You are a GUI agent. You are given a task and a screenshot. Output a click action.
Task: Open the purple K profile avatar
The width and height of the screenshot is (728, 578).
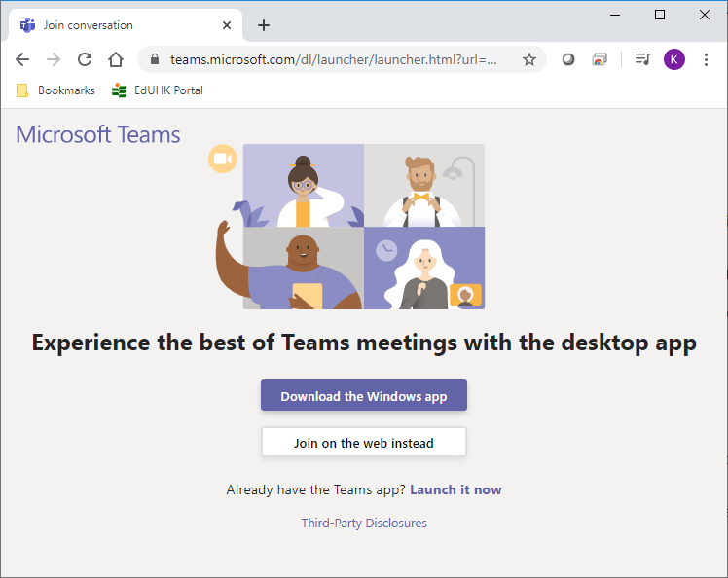[x=674, y=59]
